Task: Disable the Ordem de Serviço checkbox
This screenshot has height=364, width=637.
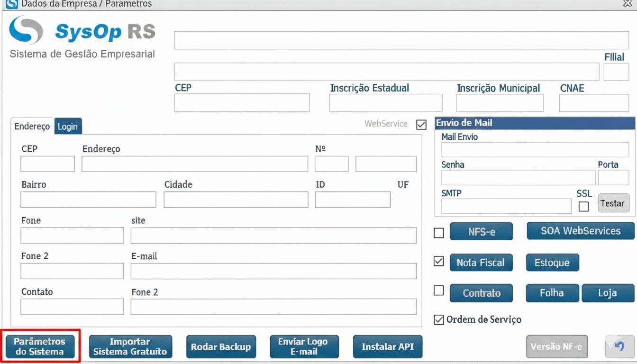Action: tap(439, 320)
